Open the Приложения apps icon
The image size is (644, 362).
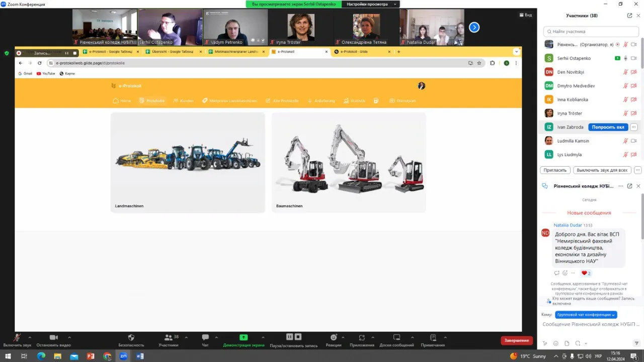point(362,337)
